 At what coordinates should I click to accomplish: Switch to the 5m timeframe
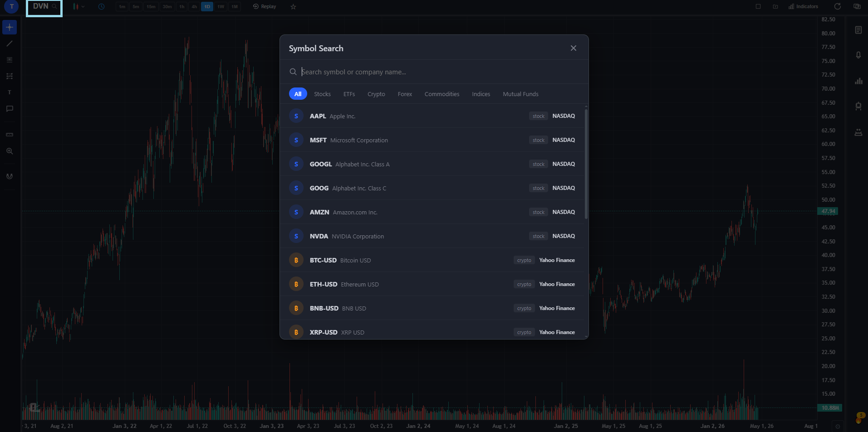click(136, 7)
